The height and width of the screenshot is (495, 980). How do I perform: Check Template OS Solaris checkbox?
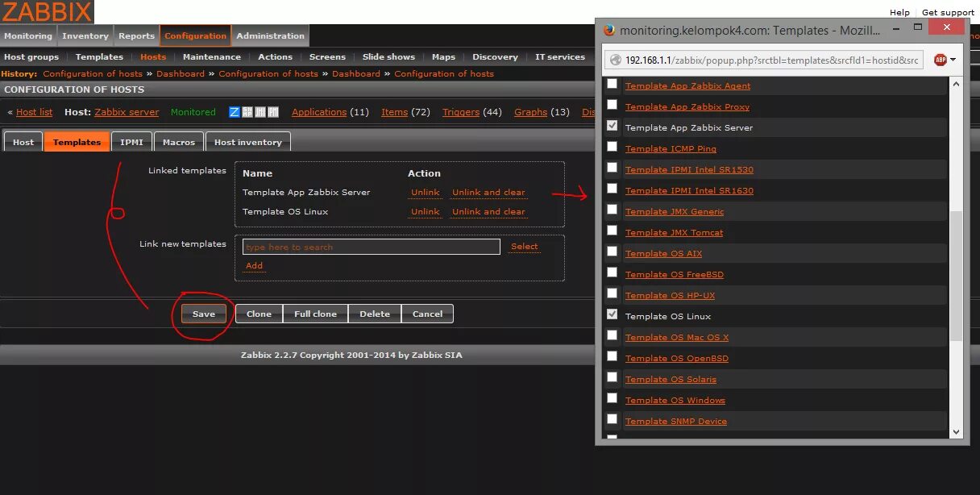click(x=612, y=377)
